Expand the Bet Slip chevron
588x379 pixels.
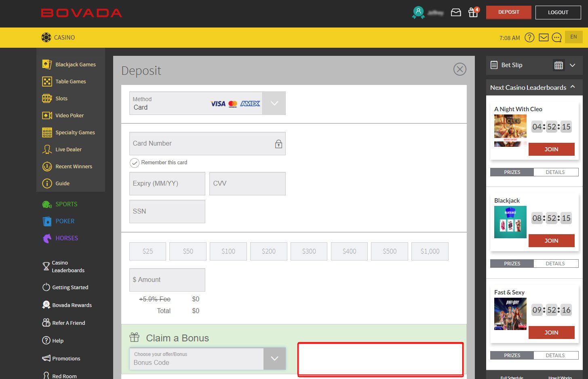tap(573, 65)
